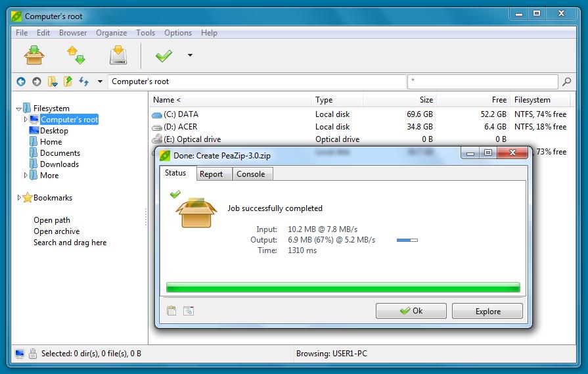The height and width of the screenshot is (374, 588).
Task: Open the File menu
Action: [x=22, y=33]
